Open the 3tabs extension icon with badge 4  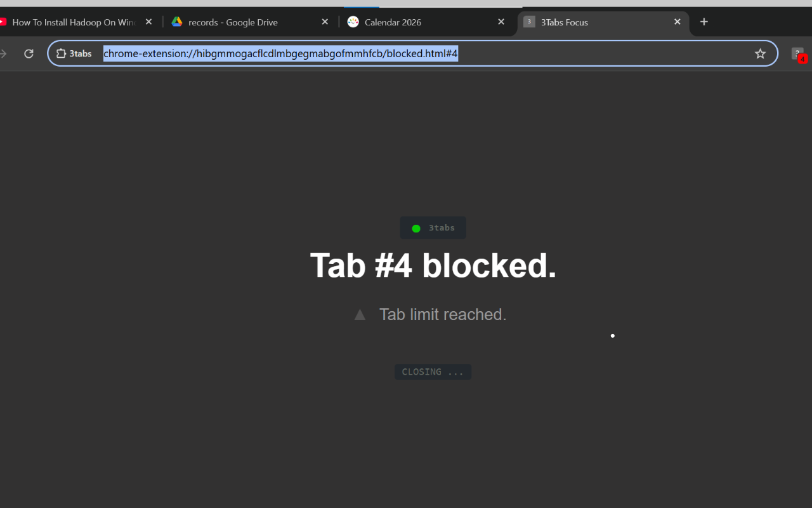point(799,54)
